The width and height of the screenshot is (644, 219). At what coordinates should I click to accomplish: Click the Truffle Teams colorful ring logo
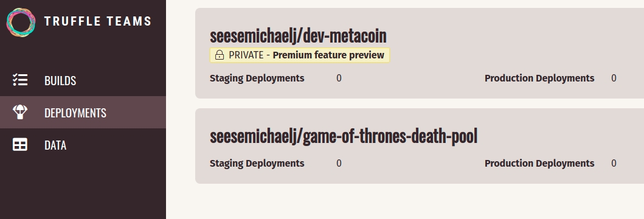pos(21,22)
